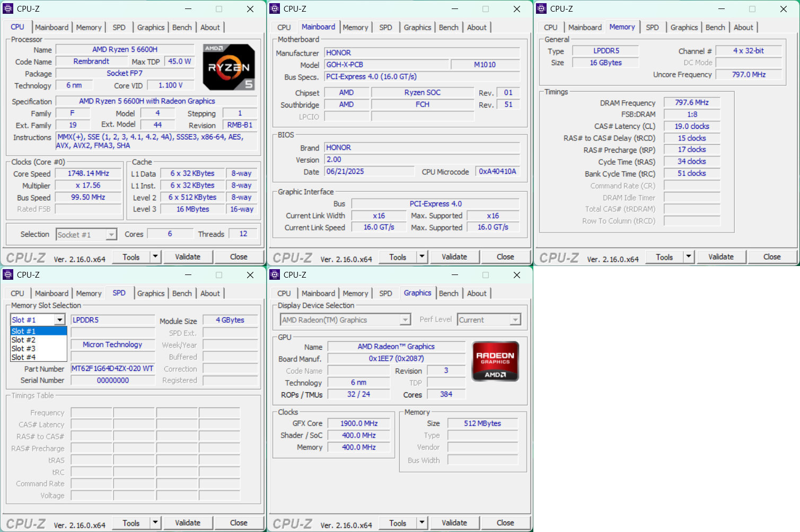This screenshot has width=800, height=532.
Task: Click the AMD Ryzen 5 logo image
Action: [229, 67]
